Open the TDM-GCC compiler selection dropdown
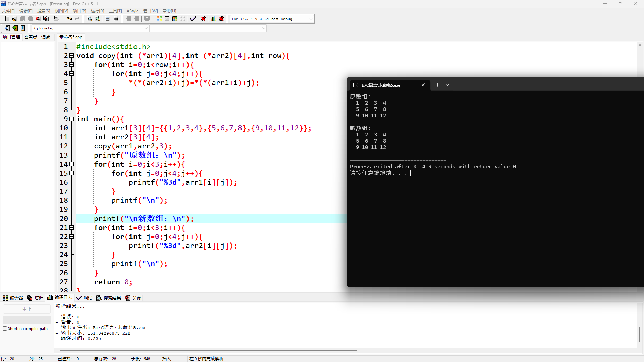 coord(311,19)
